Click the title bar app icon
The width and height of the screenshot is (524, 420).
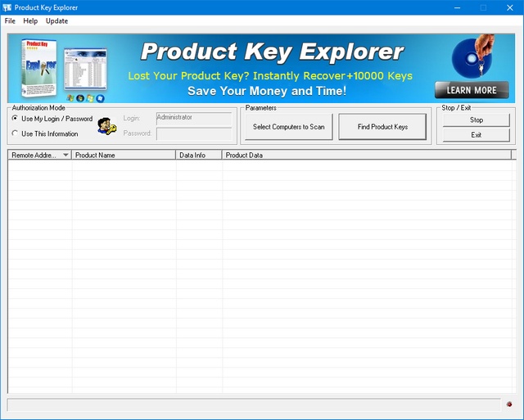coord(7,7)
